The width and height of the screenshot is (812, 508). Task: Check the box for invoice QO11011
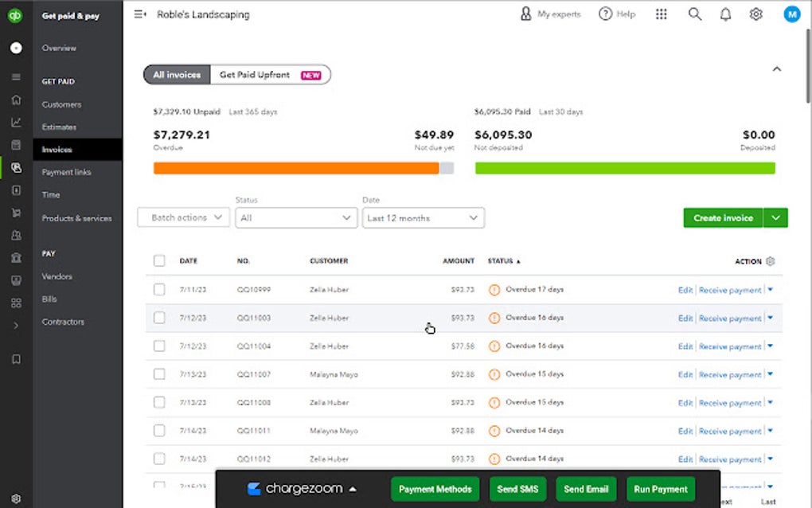(x=159, y=430)
